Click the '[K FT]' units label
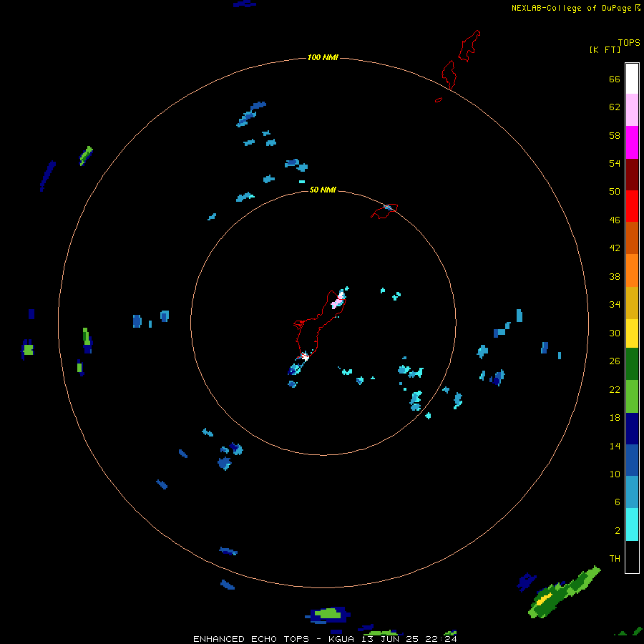The width and height of the screenshot is (644, 644). click(x=605, y=49)
